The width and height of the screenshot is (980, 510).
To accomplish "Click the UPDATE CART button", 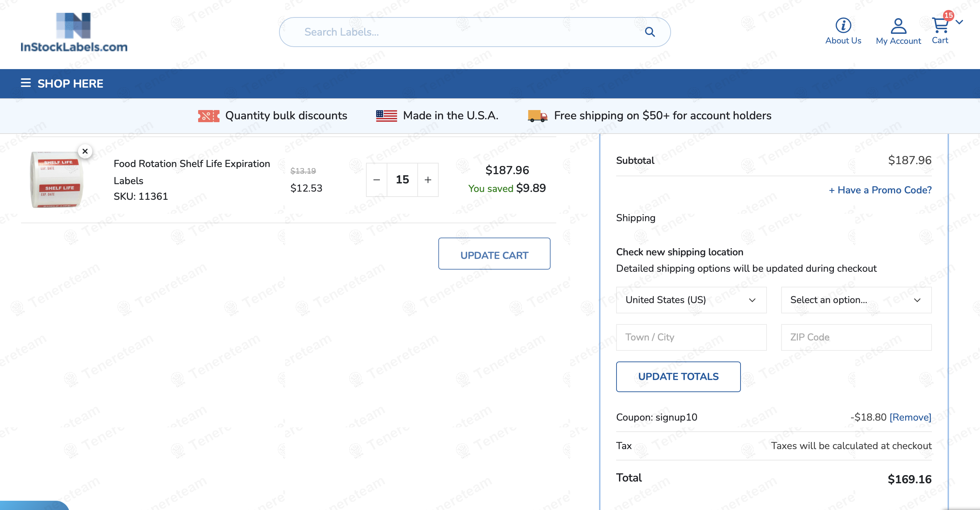I will pos(494,254).
